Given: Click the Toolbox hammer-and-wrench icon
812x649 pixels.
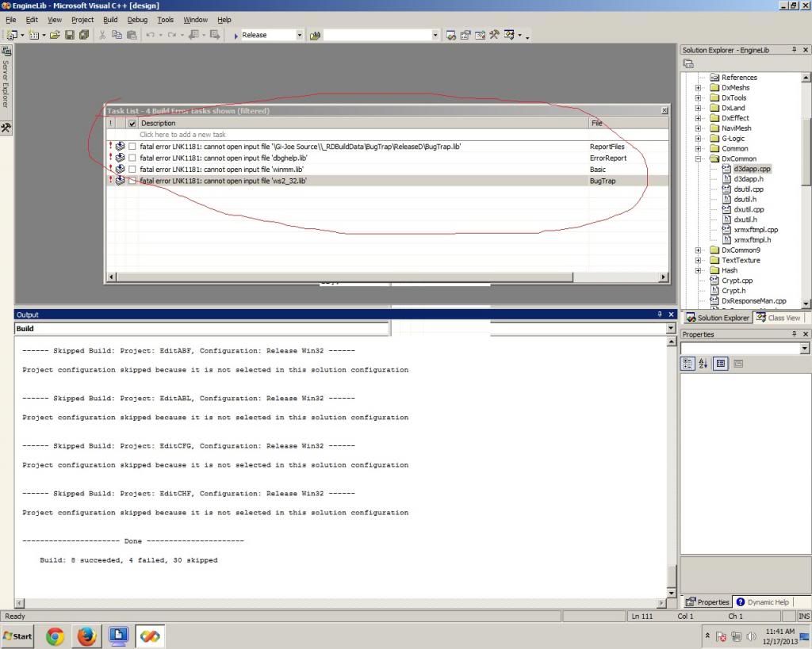Looking at the screenshot, I should [493, 34].
